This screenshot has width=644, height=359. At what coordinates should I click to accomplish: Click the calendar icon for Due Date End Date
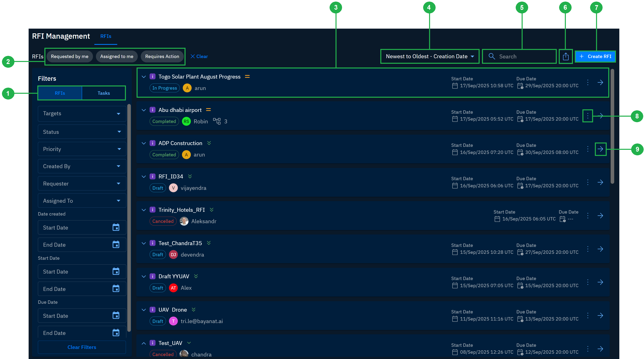[116, 333]
